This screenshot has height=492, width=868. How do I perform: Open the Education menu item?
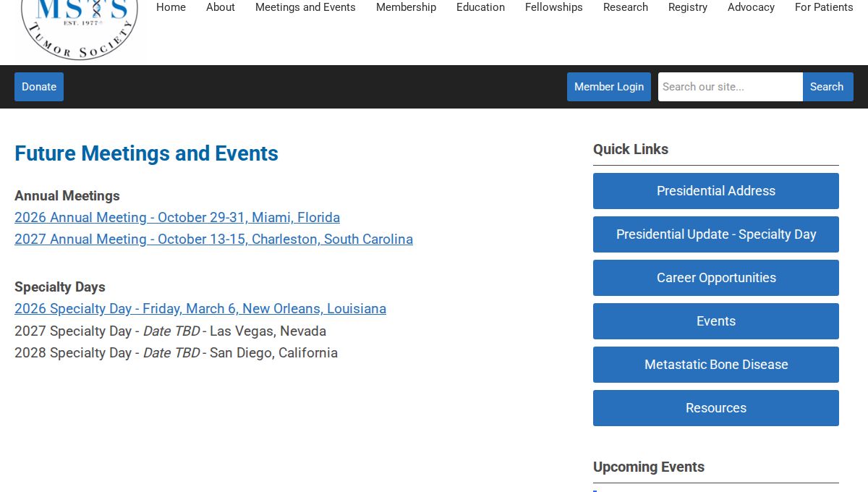(480, 7)
